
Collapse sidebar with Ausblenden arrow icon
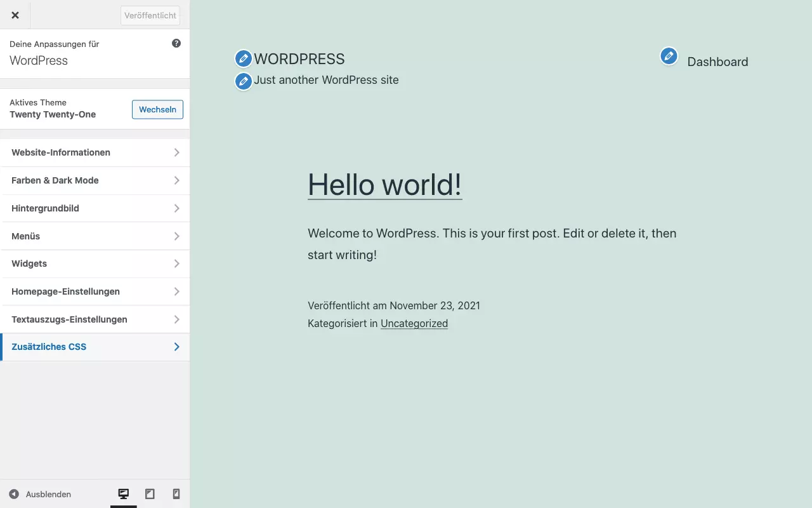click(x=14, y=494)
